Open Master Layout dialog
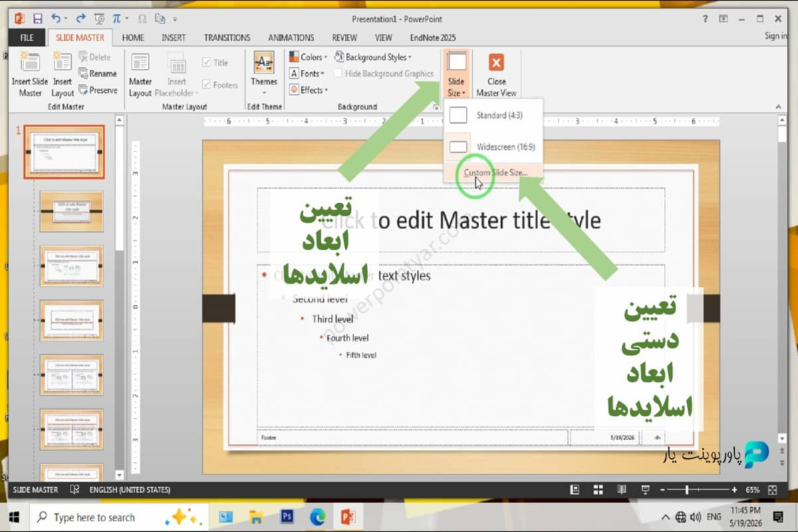This screenshot has height=532, width=798. [x=140, y=74]
